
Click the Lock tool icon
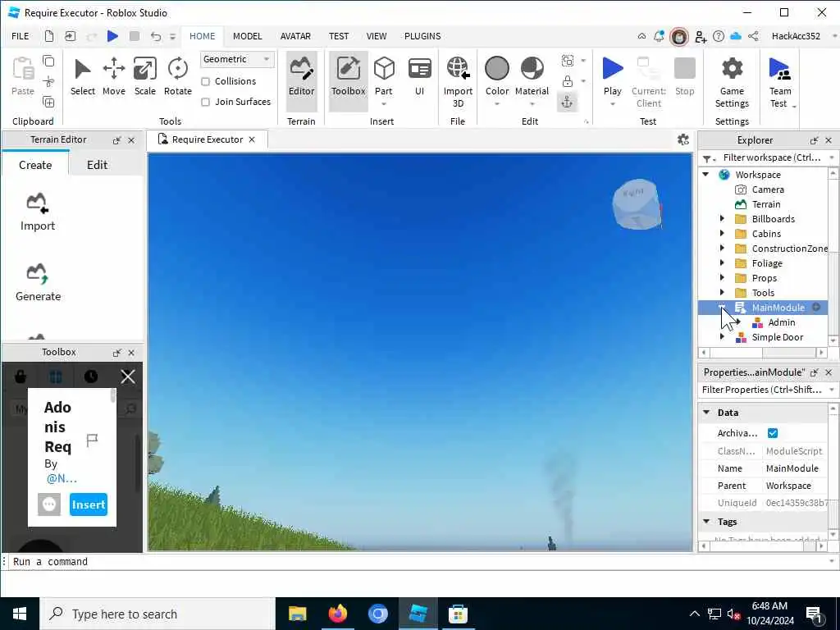pos(568,81)
